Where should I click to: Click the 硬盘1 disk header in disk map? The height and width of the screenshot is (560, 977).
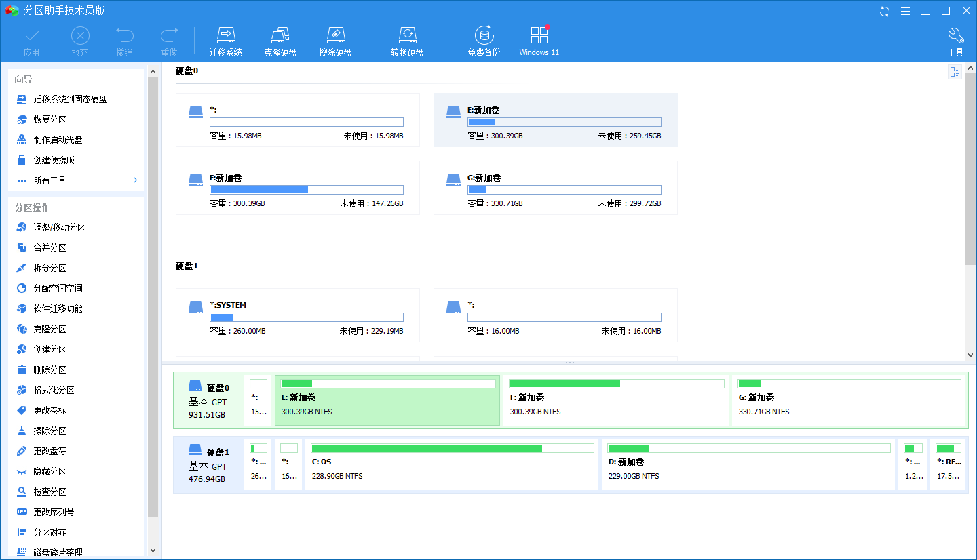(x=208, y=464)
